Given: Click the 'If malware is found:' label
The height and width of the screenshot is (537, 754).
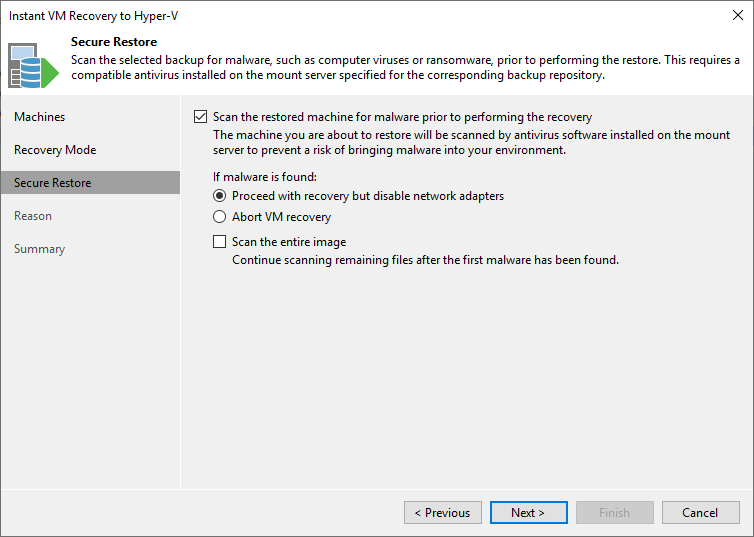Looking at the screenshot, I should click(x=265, y=177).
